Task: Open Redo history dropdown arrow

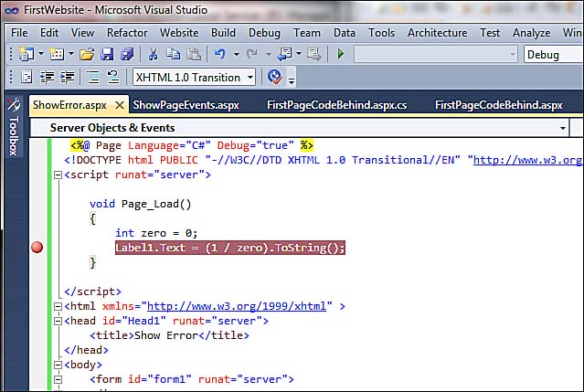Action: pyautogui.click(x=268, y=54)
